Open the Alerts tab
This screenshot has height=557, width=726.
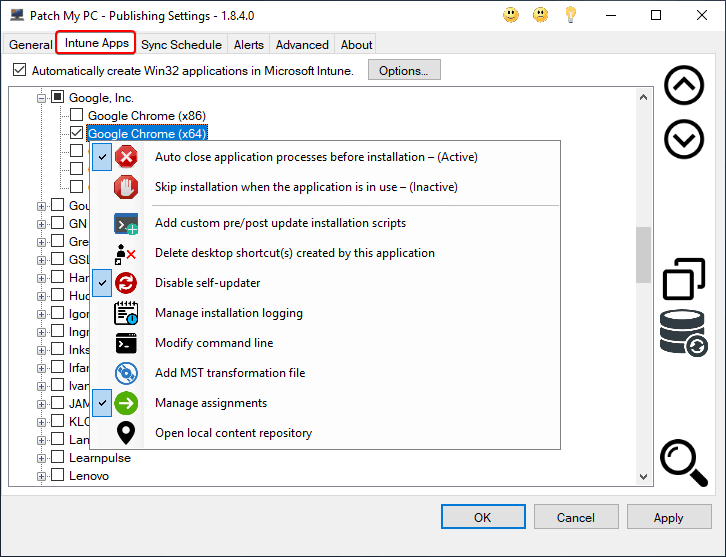pos(249,44)
